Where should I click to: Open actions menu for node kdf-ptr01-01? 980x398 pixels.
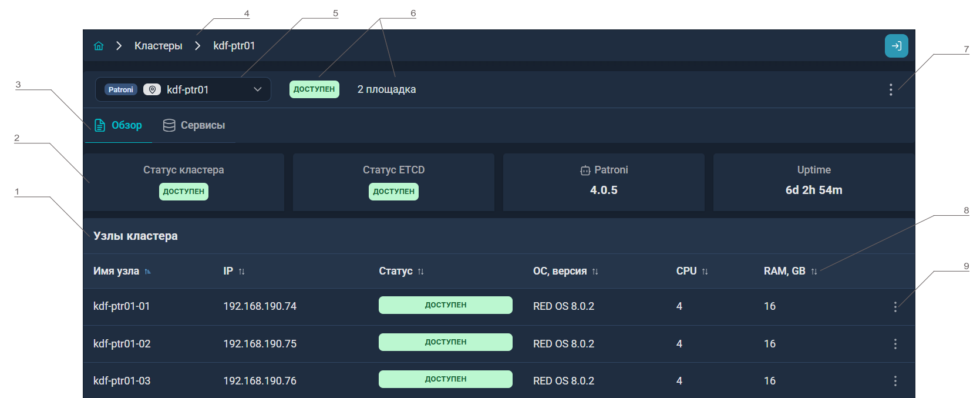pyautogui.click(x=895, y=306)
